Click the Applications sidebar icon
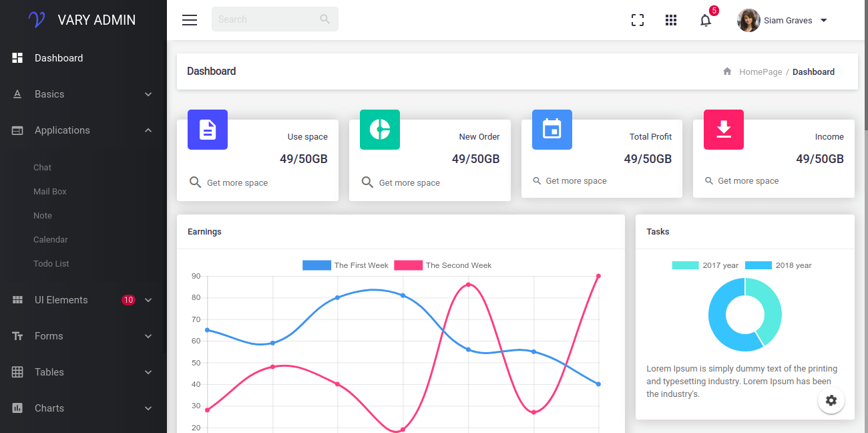This screenshot has width=868, height=433. click(18, 130)
